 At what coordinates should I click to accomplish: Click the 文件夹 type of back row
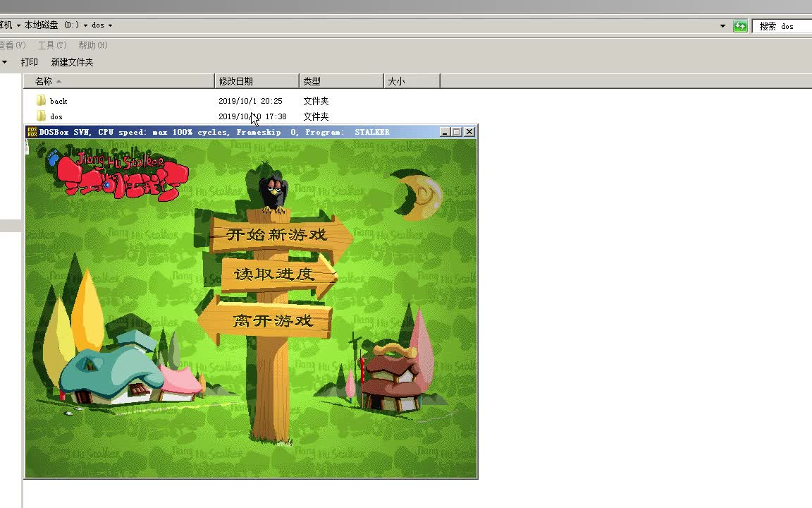316,101
